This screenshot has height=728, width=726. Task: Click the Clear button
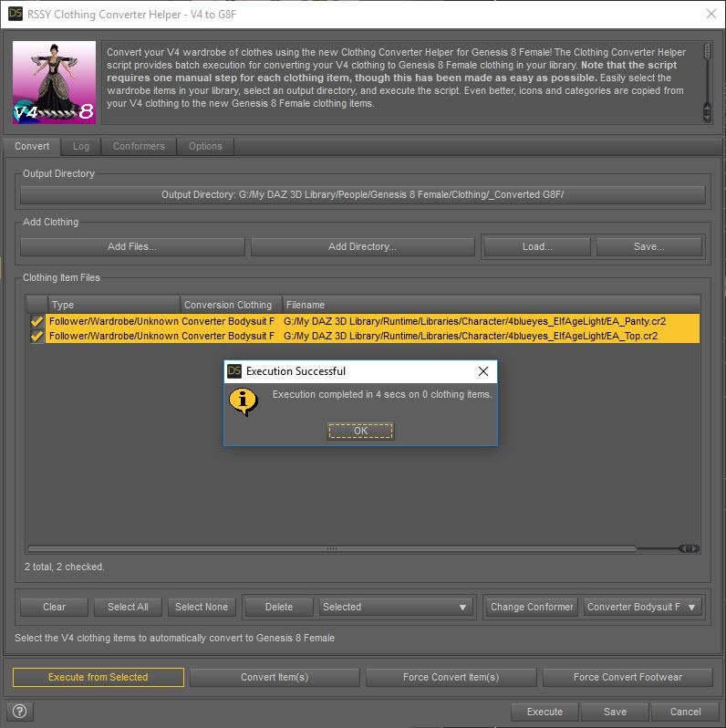coord(55,607)
